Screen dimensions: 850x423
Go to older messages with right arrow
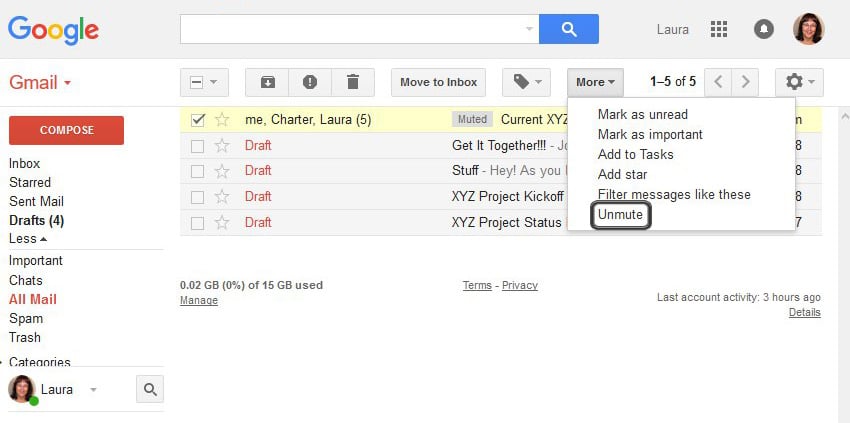745,82
